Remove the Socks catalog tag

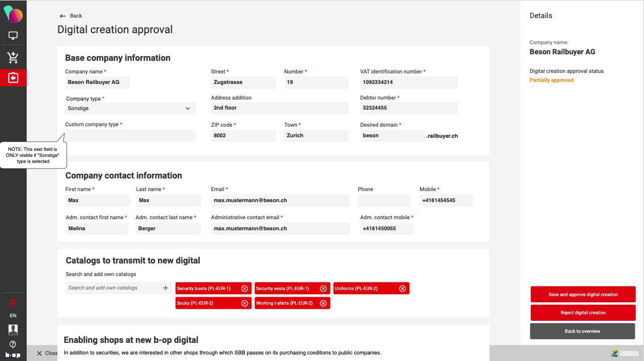[245, 303]
